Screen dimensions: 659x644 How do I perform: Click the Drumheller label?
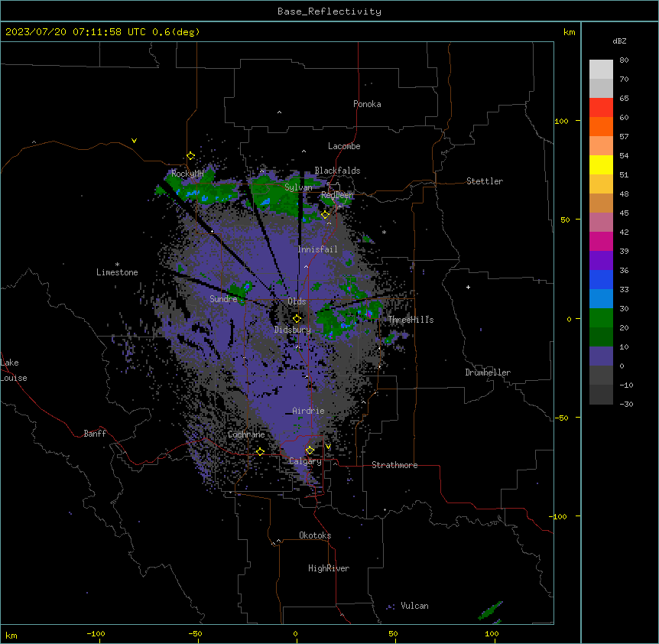pyautogui.click(x=488, y=372)
